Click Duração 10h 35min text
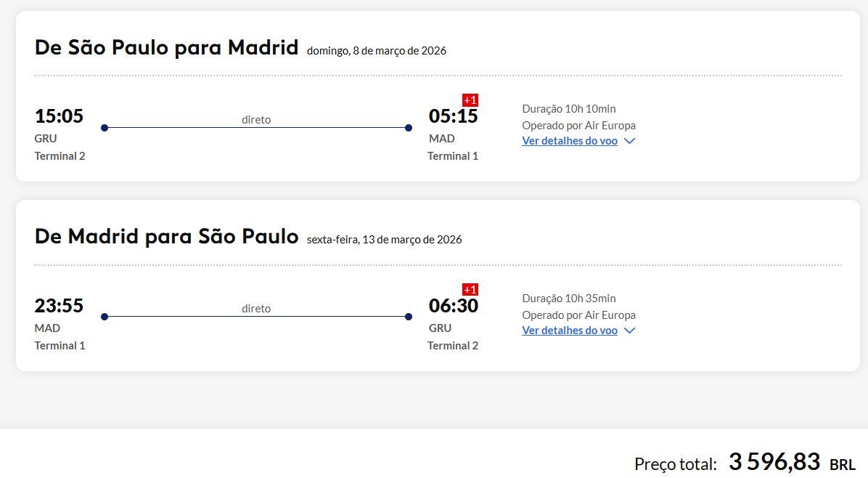The image size is (868, 478). [569, 298]
